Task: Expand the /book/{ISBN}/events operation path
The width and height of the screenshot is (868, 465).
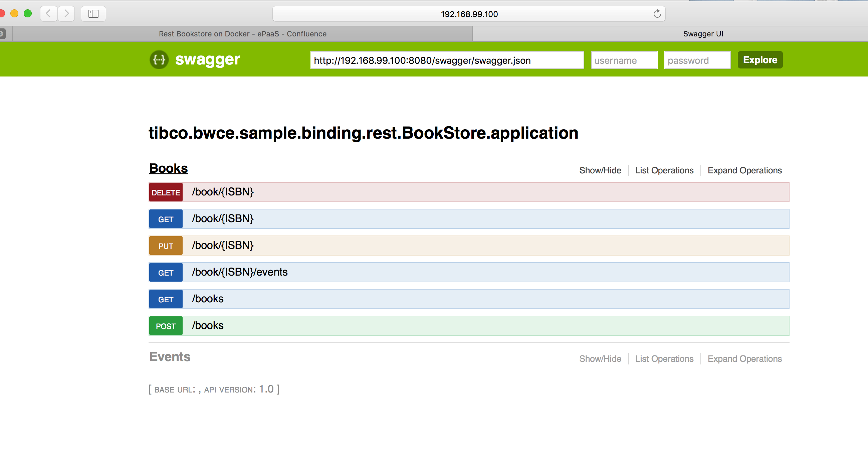Action: pos(240,272)
